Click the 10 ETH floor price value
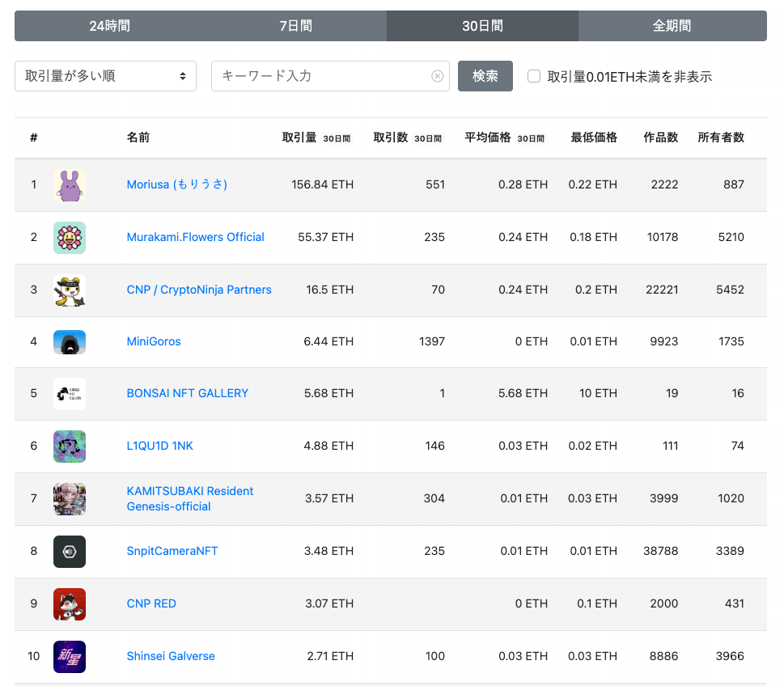 [x=598, y=393]
